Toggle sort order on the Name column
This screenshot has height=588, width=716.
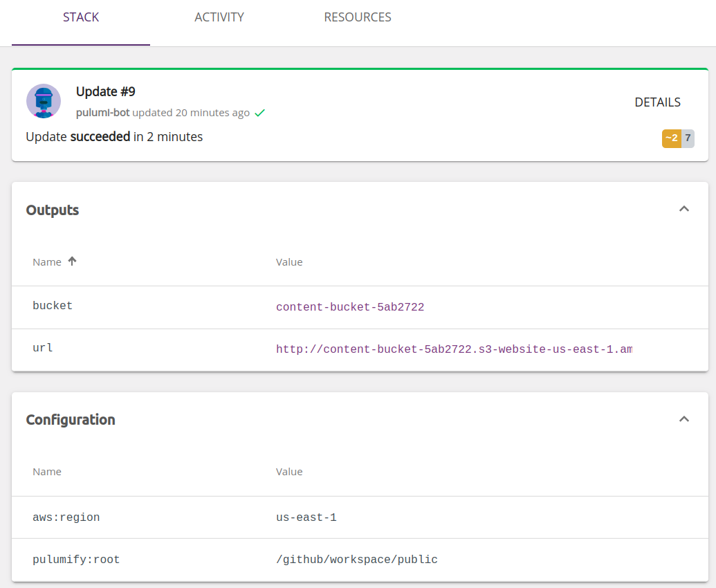46,261
